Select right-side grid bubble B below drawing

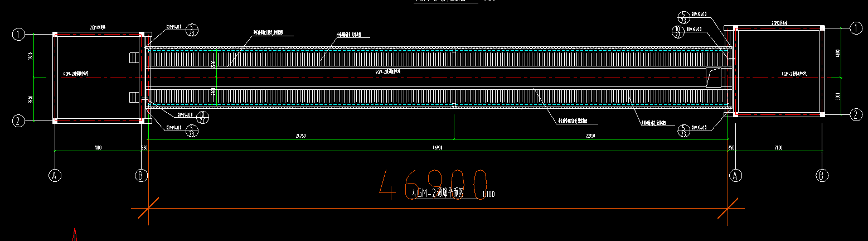tap(823, 175)
